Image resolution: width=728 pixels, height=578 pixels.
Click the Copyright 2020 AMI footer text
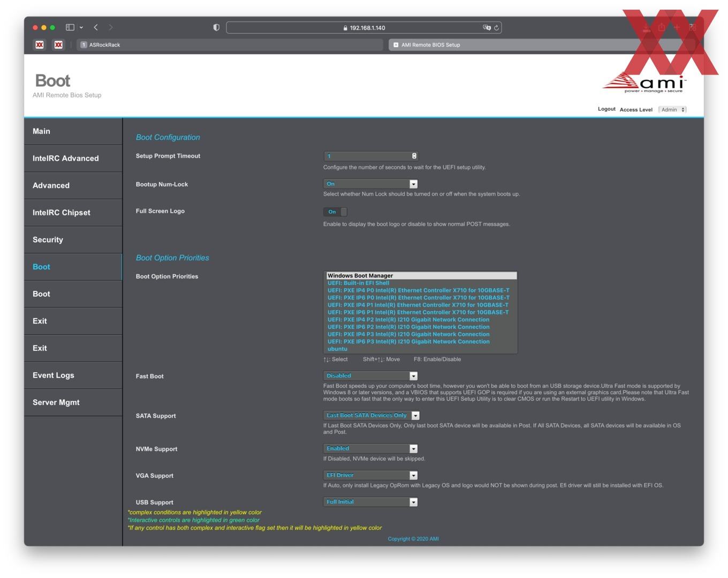coord(413,539)
